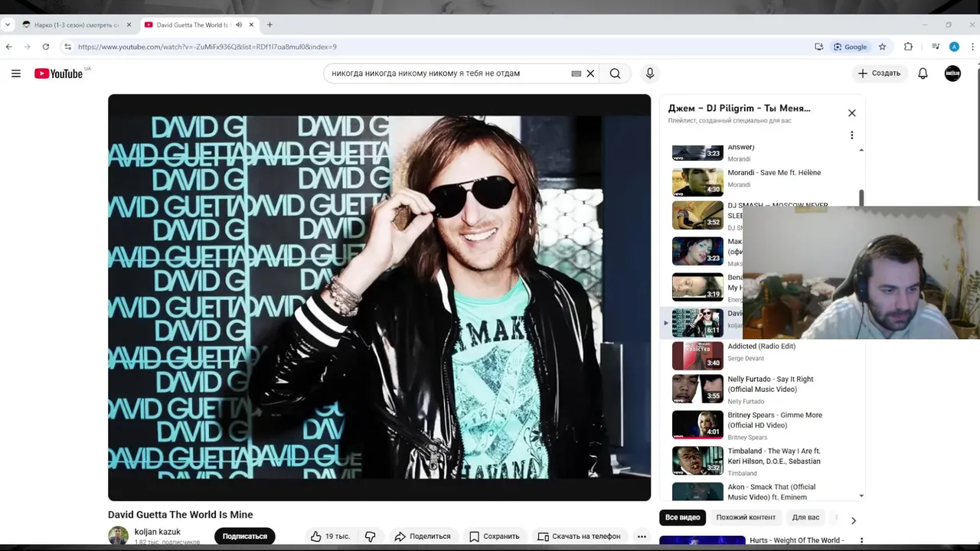Viewport: 980px width, 551px height.
Task: Go back in browser history
Action: point(9,47)
